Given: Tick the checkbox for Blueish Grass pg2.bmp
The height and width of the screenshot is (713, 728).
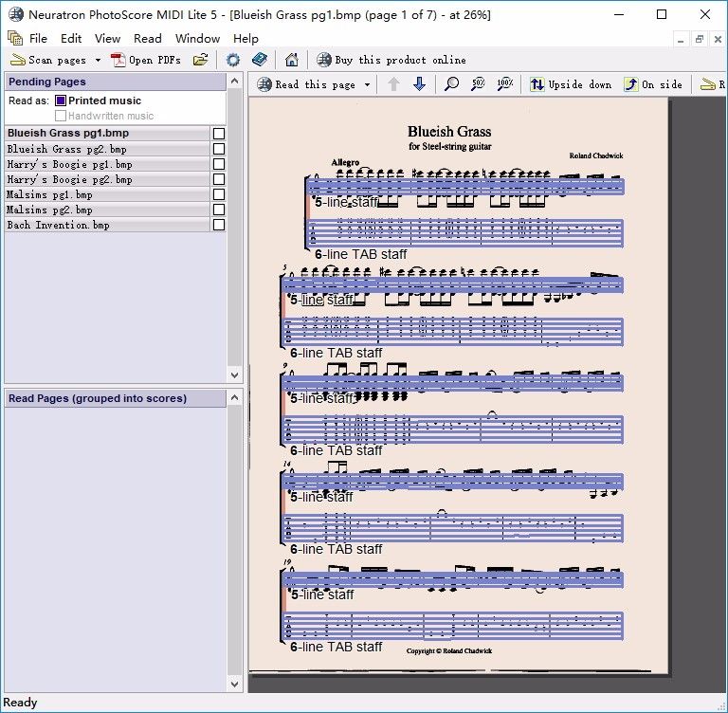Looking at the screenshot, I should point(219,149).
